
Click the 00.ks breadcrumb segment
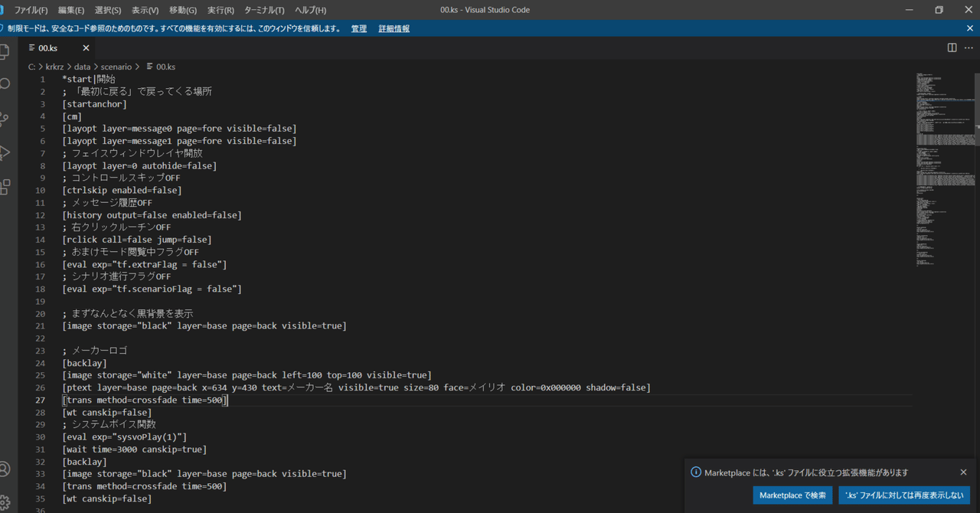pyautogui.click(x=162, y=67)
